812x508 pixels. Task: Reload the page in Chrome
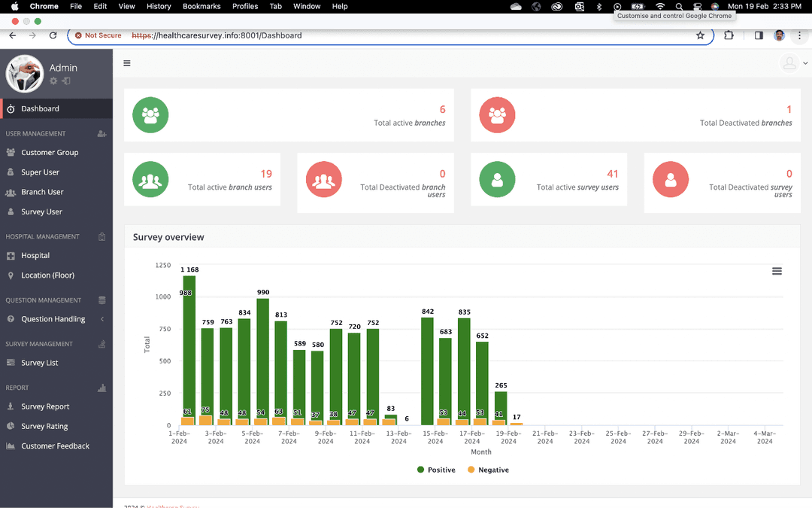pyautogui.click(x=53, y=35)
